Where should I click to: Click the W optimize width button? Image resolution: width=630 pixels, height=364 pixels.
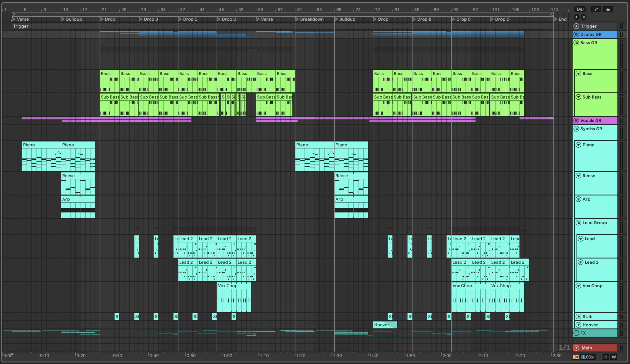[x=614, y=357]
